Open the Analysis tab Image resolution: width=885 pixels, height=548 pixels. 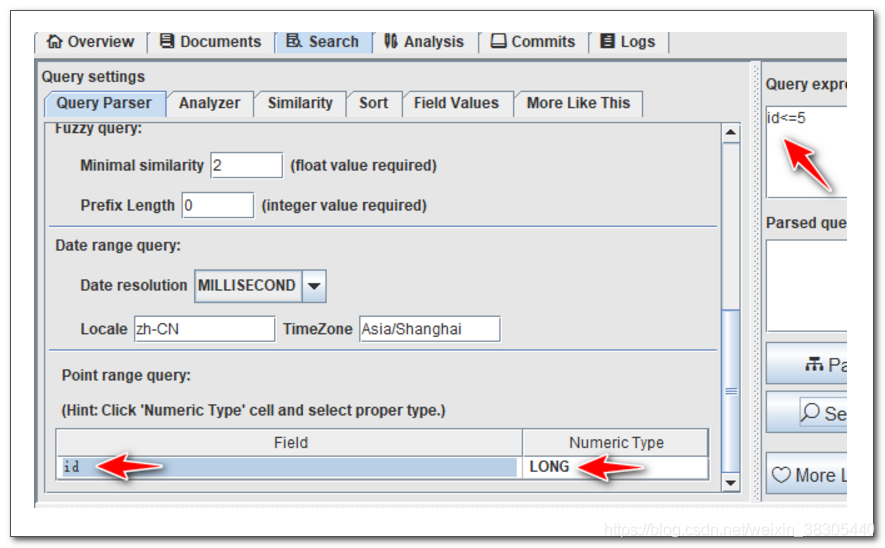tap(424, 42)
